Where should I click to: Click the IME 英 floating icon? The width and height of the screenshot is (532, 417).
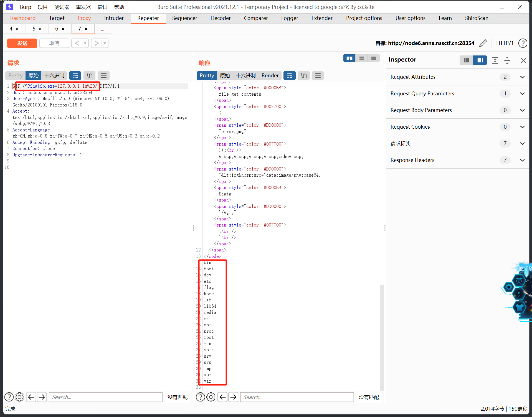[x=519, y=281]
